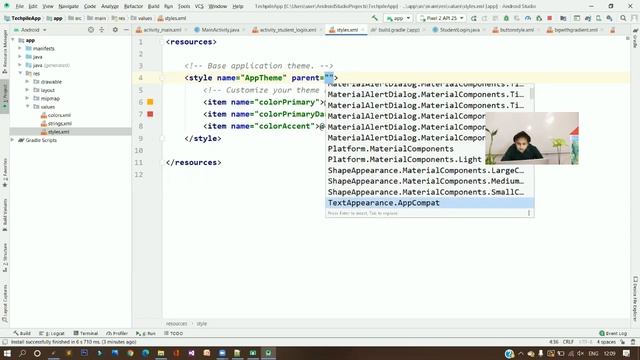Open the Build tool window button
The width and height of the screenshot is (640, 360).
click(22, 333)
